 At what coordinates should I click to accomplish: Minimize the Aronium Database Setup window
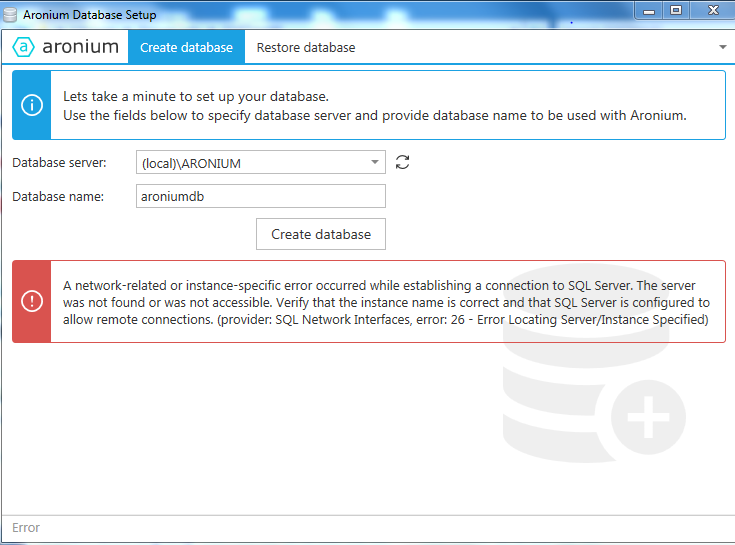click(650, 10)
